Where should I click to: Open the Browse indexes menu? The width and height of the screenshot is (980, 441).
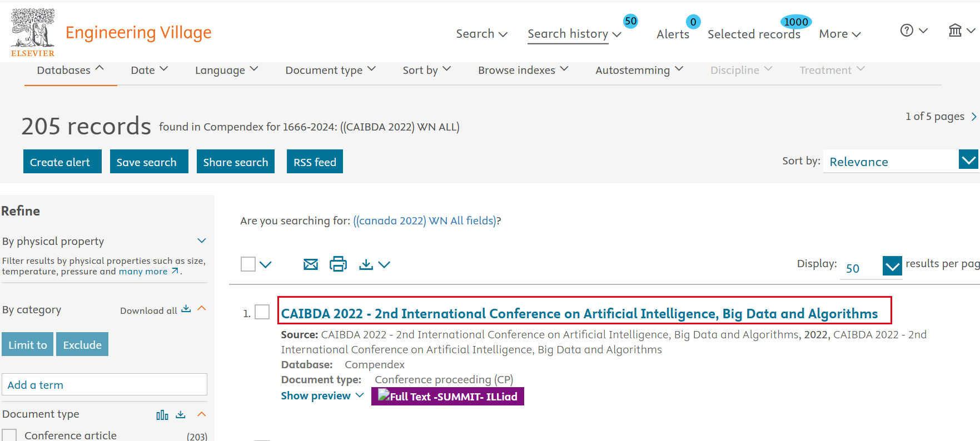523,70
